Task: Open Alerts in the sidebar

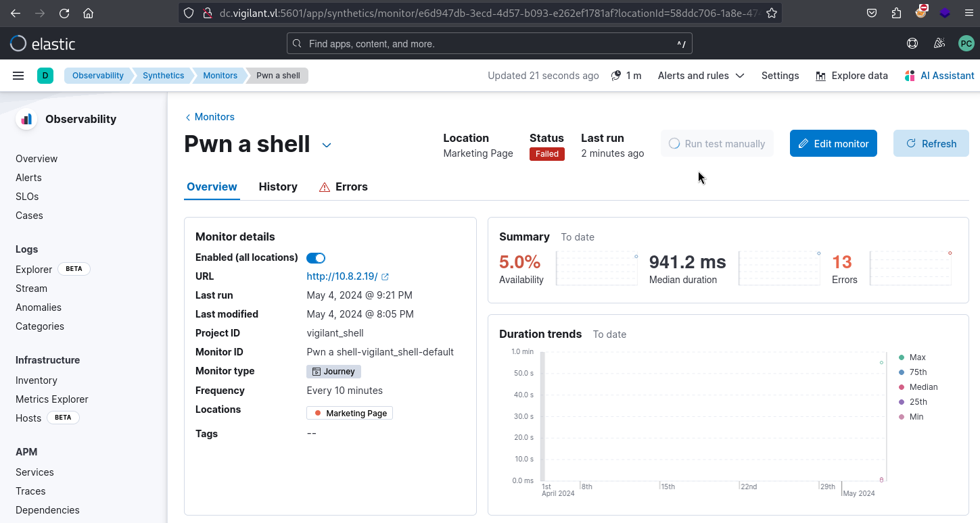Action: click(x=28, y=178)
